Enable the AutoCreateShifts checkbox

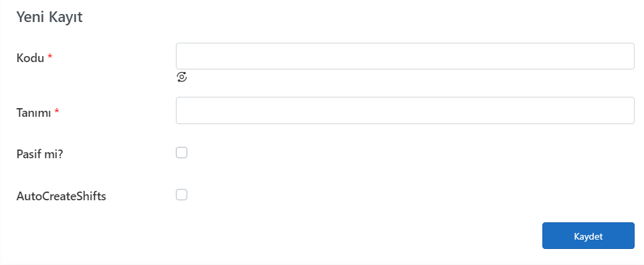click(181, 194)
